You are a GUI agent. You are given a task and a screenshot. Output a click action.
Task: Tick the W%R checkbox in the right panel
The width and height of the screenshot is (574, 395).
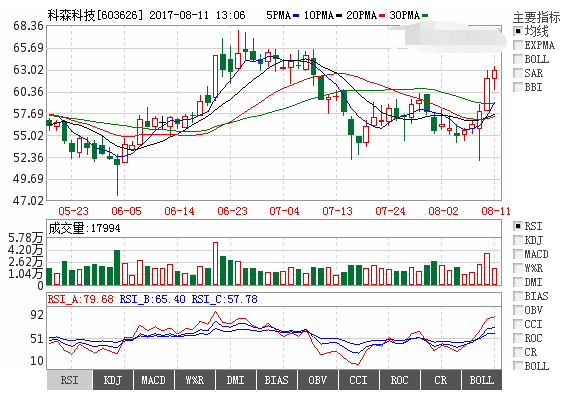click(518, 268)
